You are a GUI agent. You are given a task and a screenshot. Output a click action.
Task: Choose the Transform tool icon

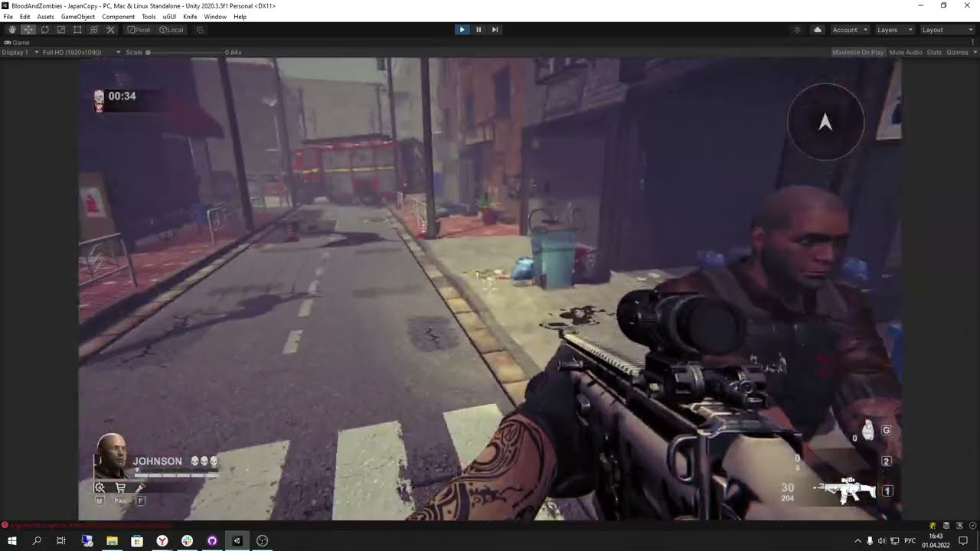click(x=94, y=30)
